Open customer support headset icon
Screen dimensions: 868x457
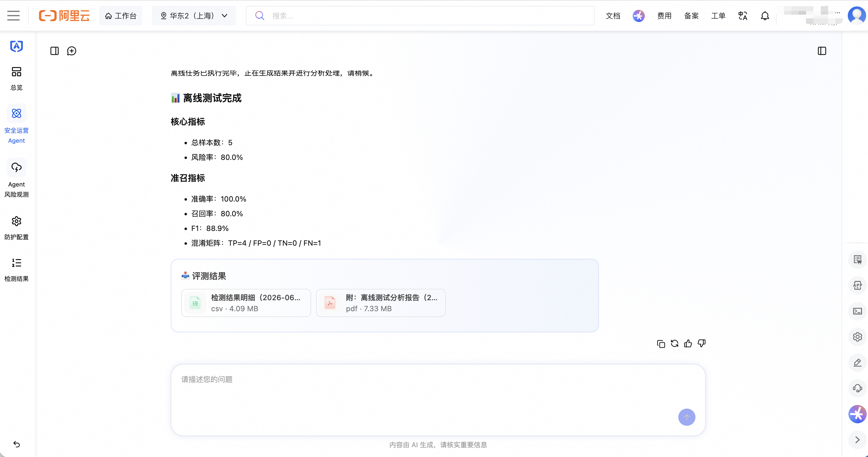click(858, 388)
